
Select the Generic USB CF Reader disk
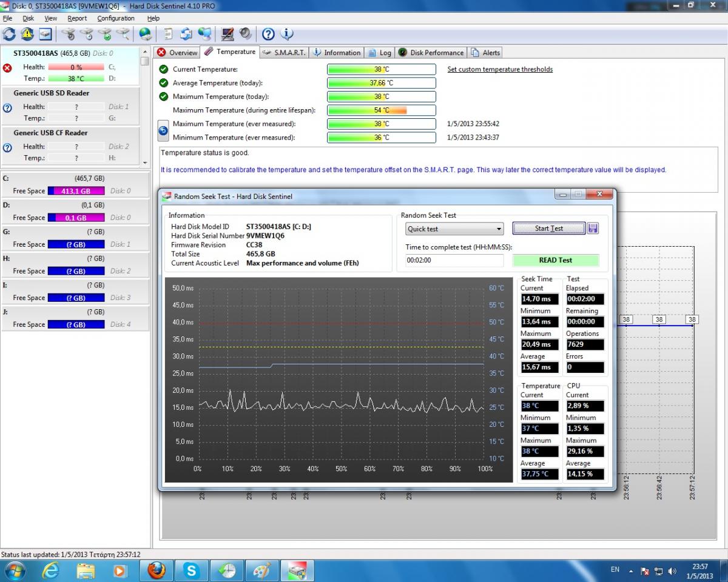[x=70, y=146]
